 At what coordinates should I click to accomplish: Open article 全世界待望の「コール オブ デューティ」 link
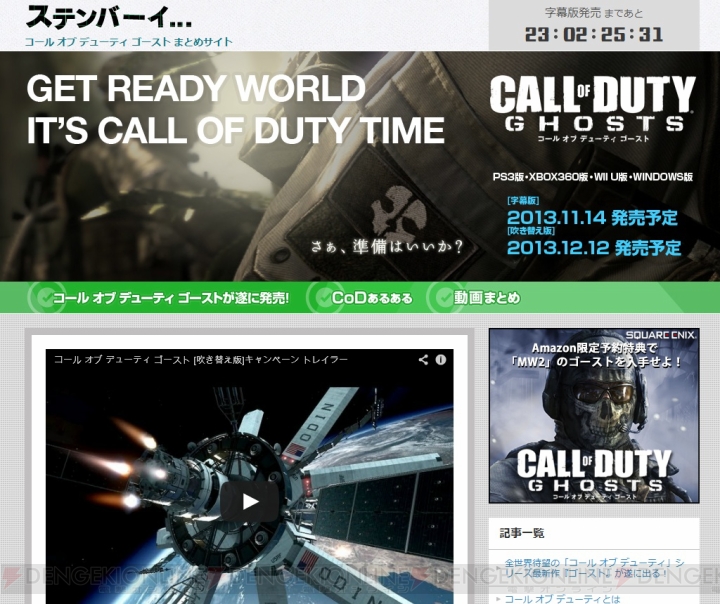pos(594,568)
